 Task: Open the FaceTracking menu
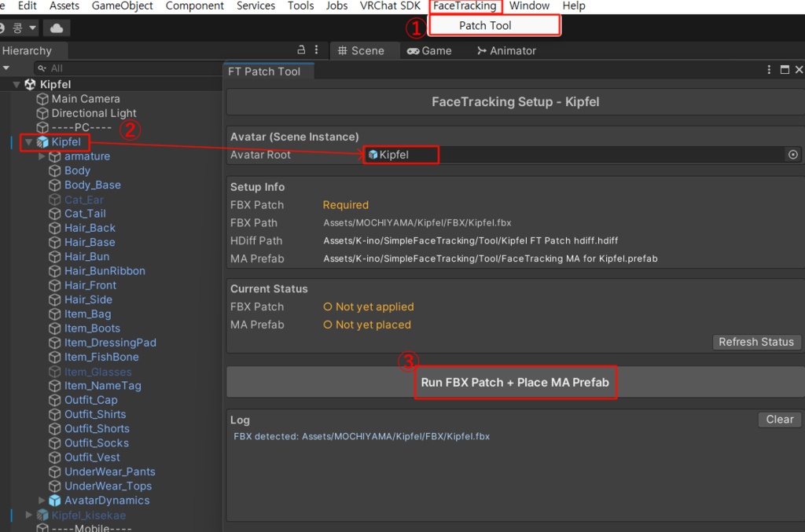click(x=465, y=6)
